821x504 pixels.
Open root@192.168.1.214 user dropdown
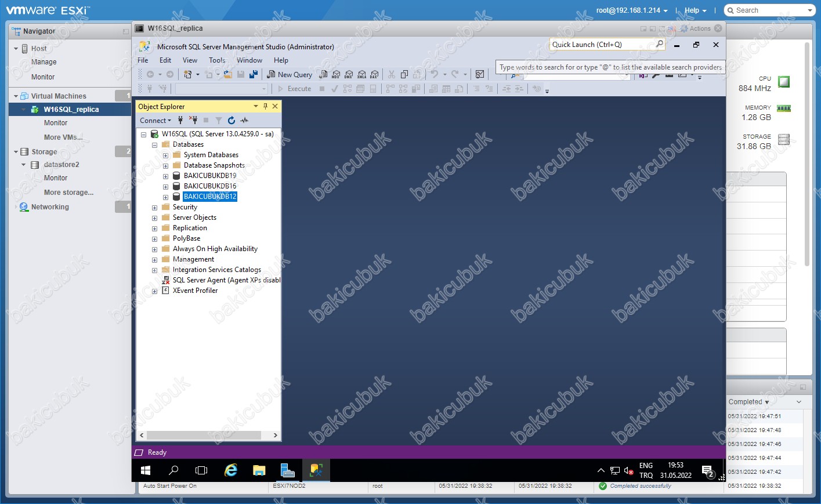632,10
